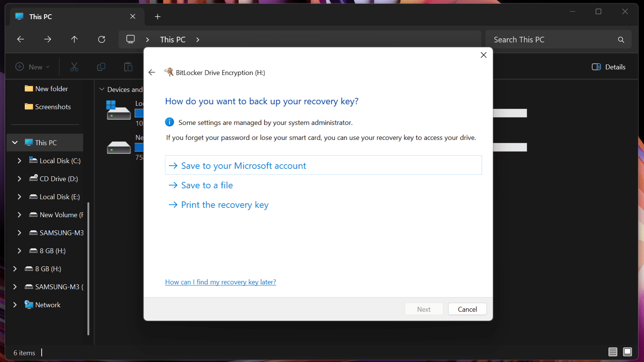Select Save to your Microsoft account
The height and width of the screenshot is (362, 644).
[x=243, y=165]
